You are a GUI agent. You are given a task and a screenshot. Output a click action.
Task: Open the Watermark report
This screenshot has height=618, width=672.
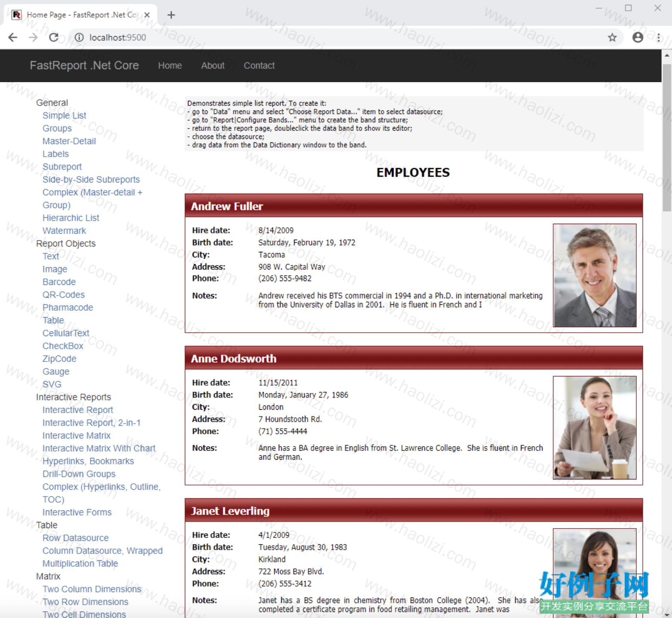(64, 231)
